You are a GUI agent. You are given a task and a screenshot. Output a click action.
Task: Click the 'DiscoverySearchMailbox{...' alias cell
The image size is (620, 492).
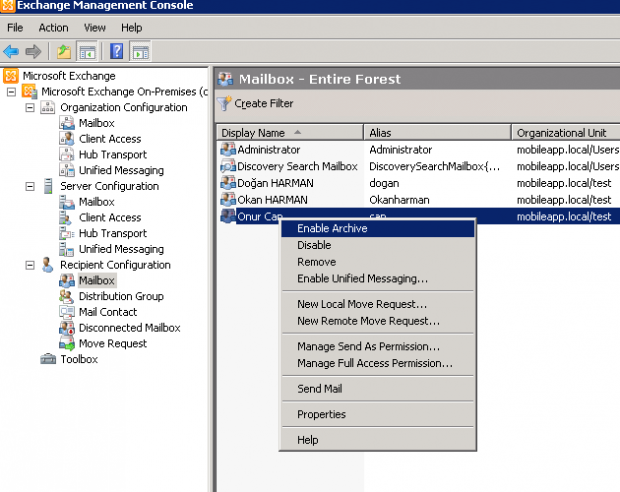coord(434,166)
